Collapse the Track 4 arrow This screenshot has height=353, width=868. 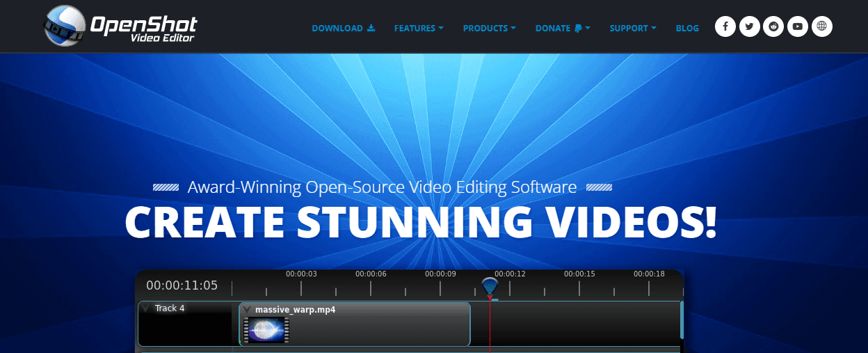point(145,308)
